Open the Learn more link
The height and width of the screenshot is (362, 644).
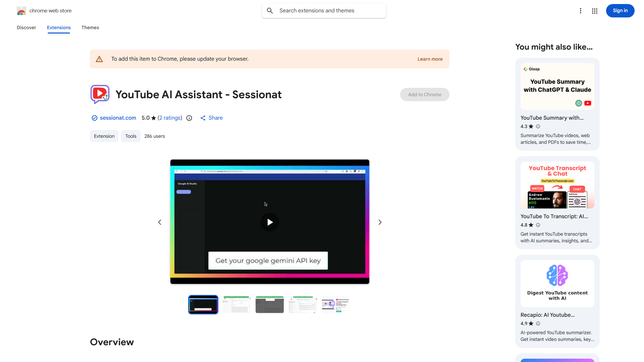tap(430, 59)
